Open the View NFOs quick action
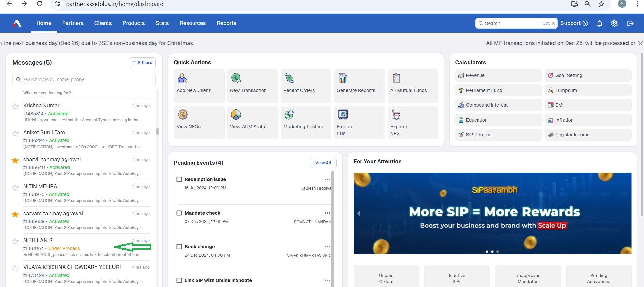 pyautogui.click(x=199, y=122)
